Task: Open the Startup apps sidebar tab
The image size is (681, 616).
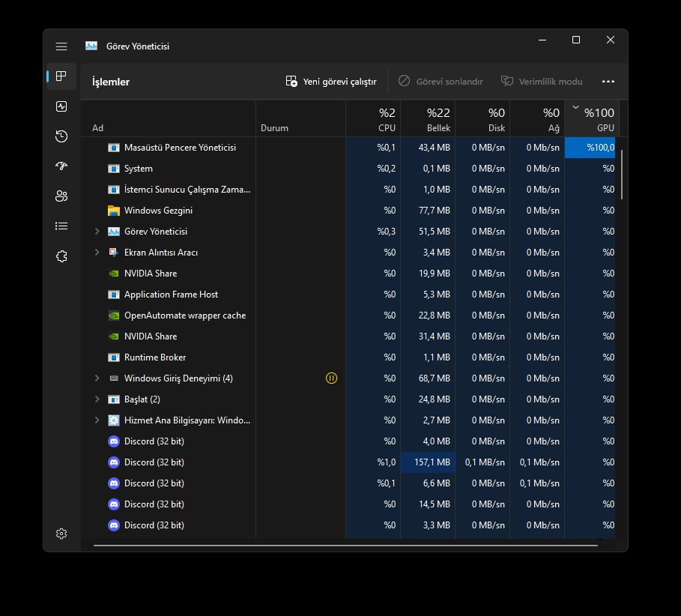Action: pos(61,166)
